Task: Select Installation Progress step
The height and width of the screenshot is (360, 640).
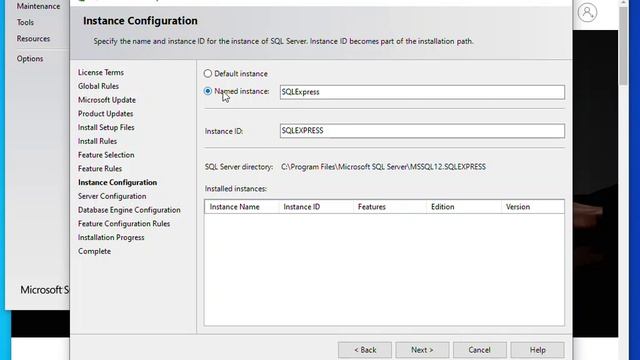Action: coord(111,238)
